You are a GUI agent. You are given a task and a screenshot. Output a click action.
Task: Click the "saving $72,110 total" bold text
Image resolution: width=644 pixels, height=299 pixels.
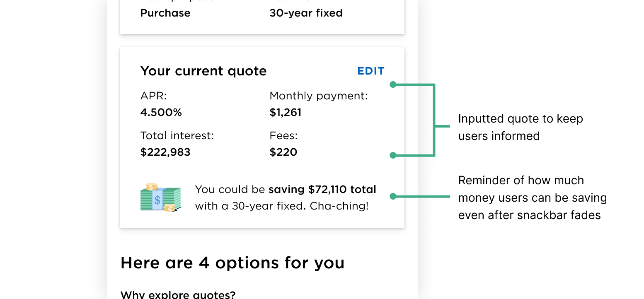[322, 190]
